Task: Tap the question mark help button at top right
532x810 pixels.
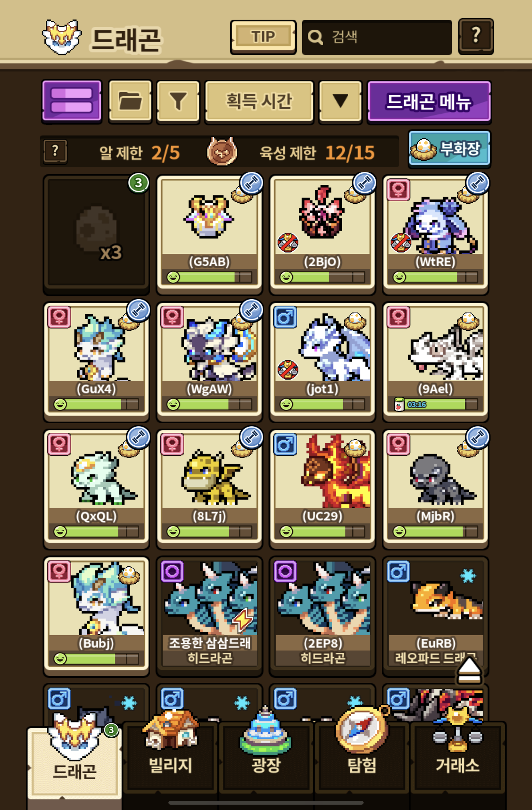Action: tap(476, 36)
